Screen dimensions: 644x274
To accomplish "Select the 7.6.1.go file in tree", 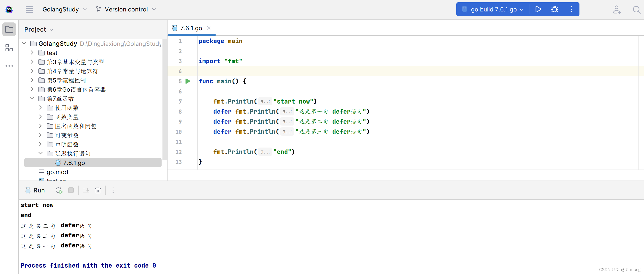I will (93, 163).
